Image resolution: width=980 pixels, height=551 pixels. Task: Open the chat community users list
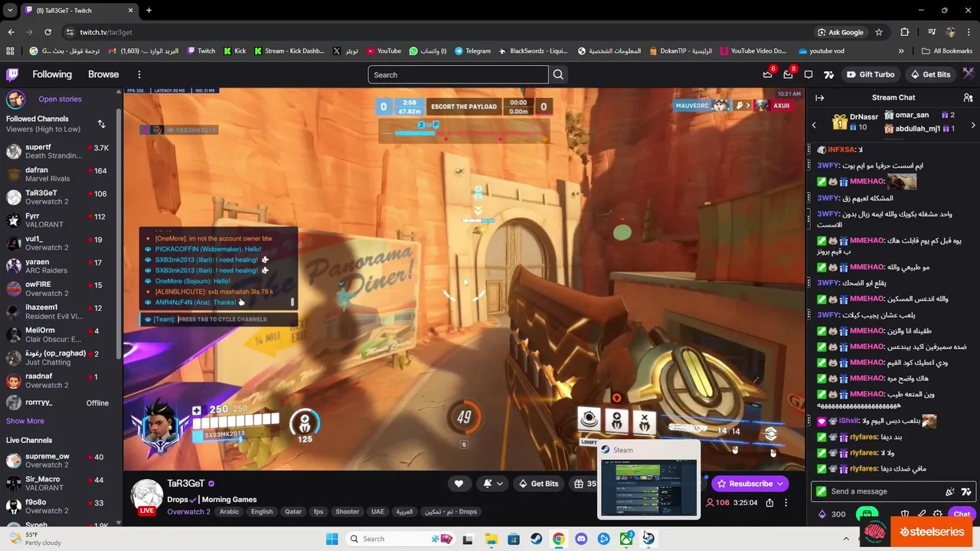pos(968,98)
